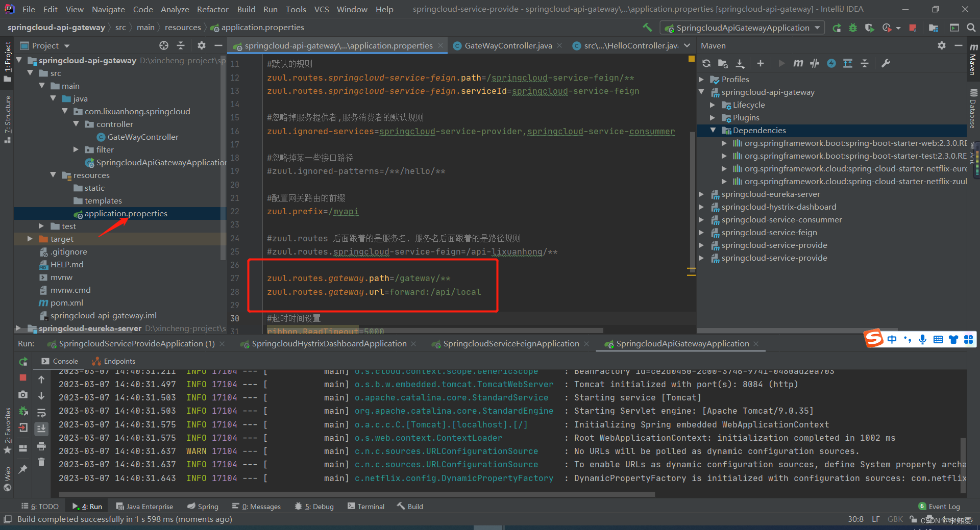This screenshot has width=980, height=530.
Task: Click Sogou IME microphone voice input
Action: pyautogui.click(x=922, y=340)
